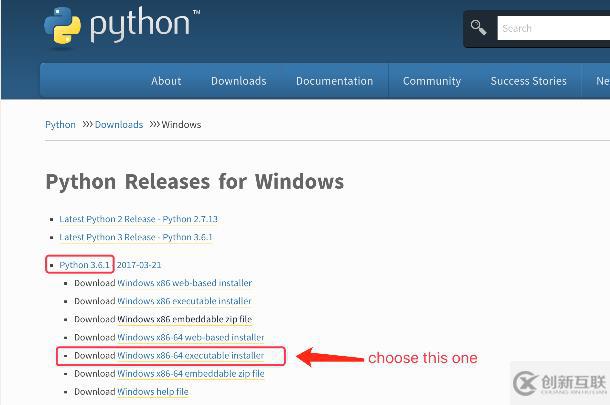Screen dimensions: 610x405
Task: Go to Python breadcrumb link
Action: 60,124
